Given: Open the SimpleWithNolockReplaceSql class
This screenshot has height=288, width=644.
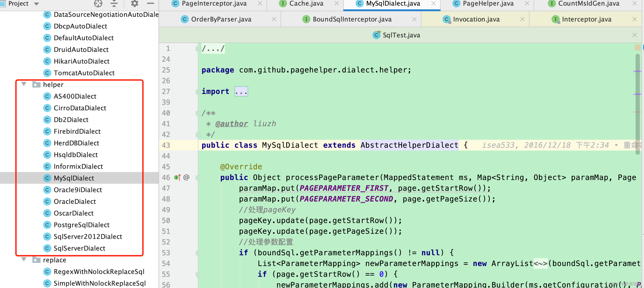Looking at the screenshot, I should coord(100,284).
